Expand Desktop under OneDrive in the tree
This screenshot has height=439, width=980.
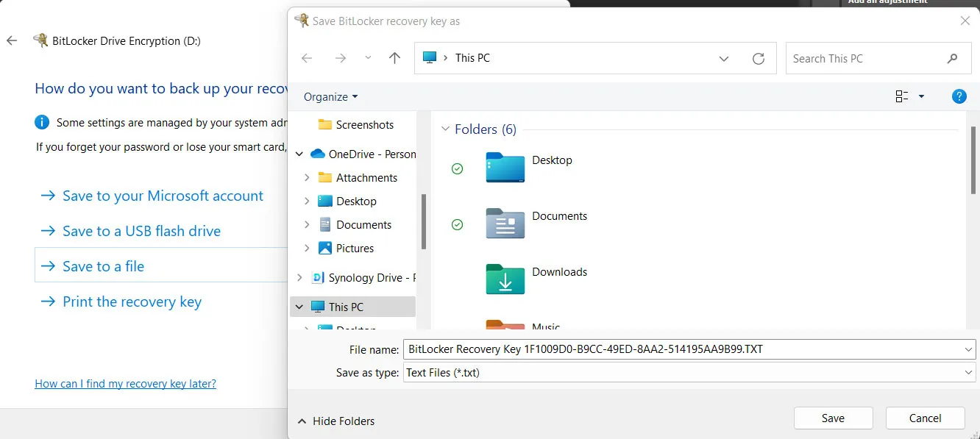point(307,201)
